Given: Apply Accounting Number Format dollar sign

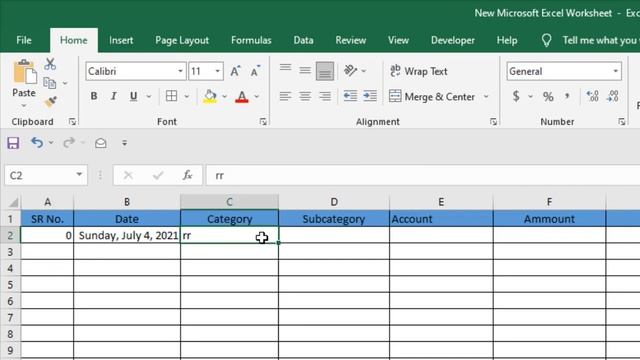Looking at the screenshot, I should tap(516, 96).
